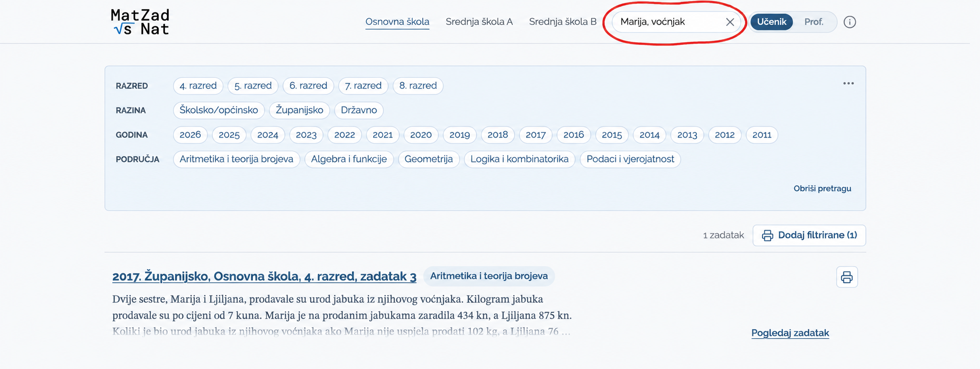Select Logika i kombinatorika area filter

[519, 159]
